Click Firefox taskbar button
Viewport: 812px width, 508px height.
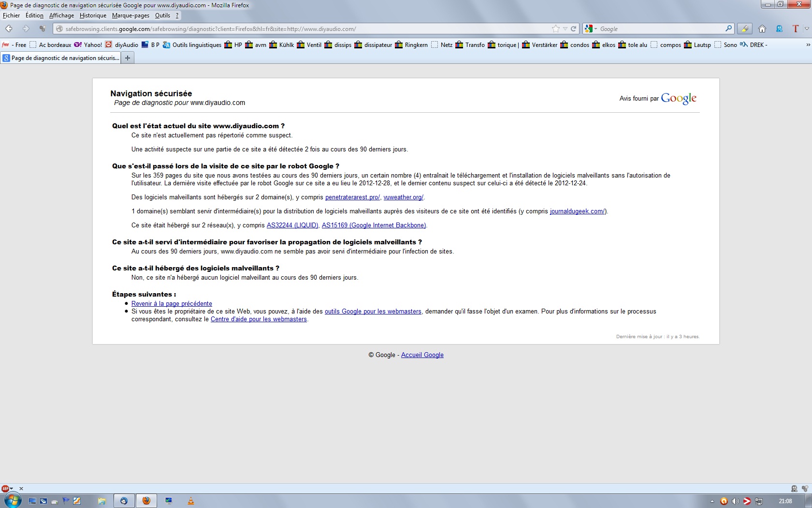tap(146, 501)
